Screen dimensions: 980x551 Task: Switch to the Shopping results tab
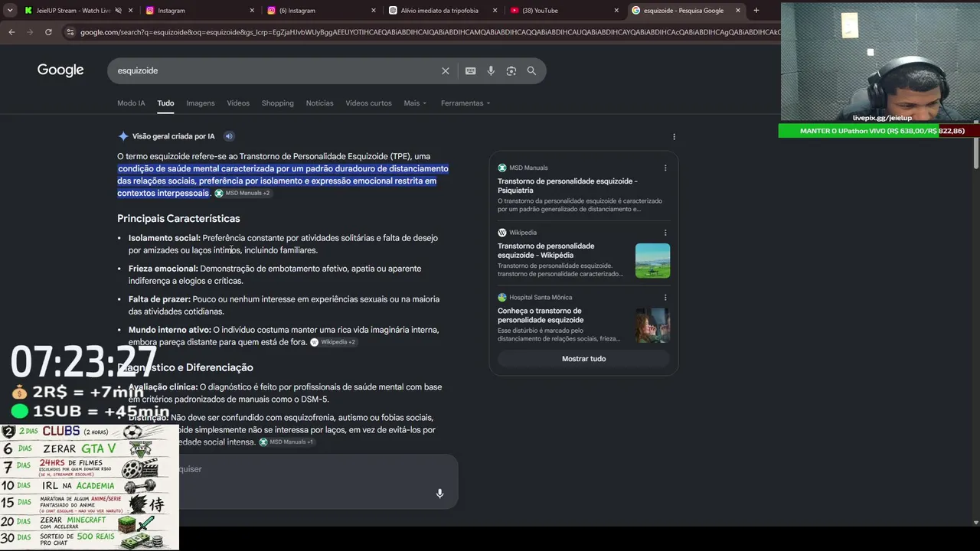[278, 103]
